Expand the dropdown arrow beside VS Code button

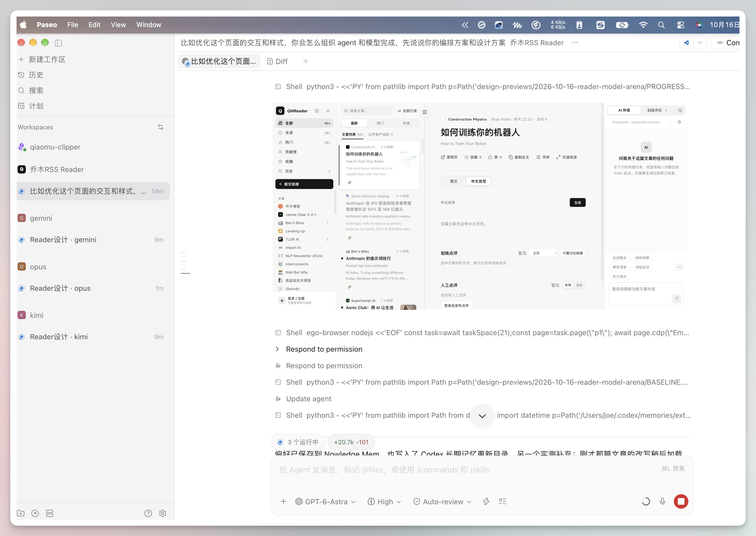tap(700, 43)
